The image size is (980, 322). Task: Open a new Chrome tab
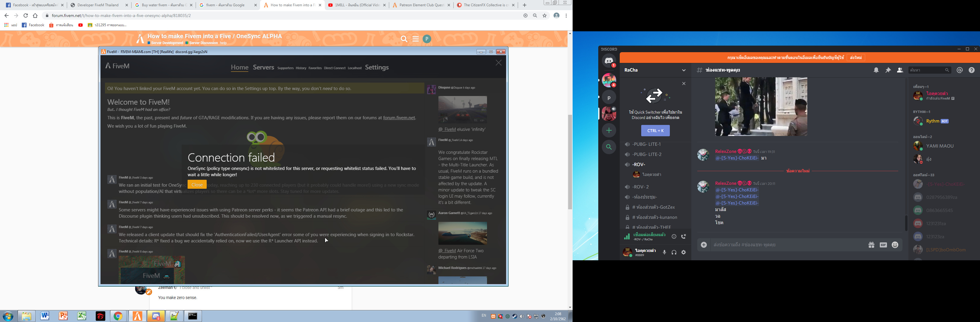[x=524, y=5]
